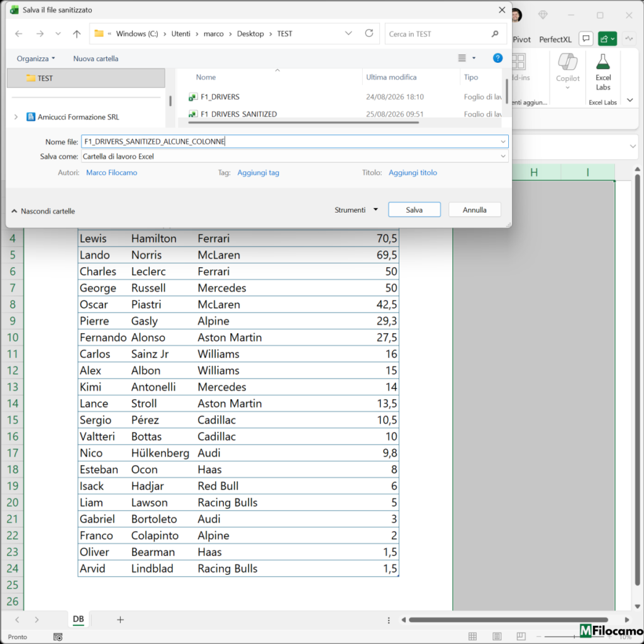Open Excel comments pane icon
This screenshot has height=644, width=644.
tap(586, 38)
